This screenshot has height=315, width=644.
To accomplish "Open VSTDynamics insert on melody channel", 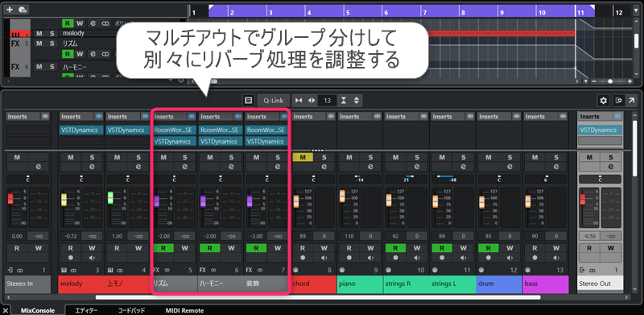I will (82, 130).
